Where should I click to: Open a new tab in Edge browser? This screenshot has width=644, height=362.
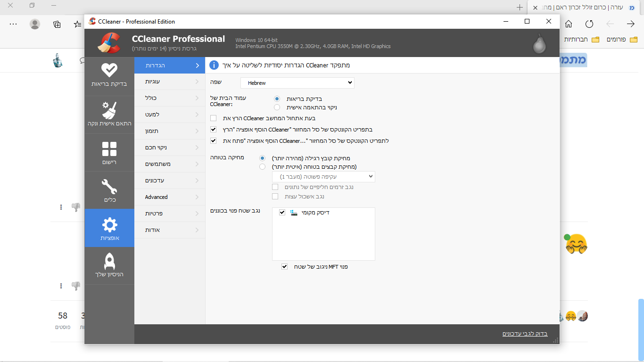point(520,7)
